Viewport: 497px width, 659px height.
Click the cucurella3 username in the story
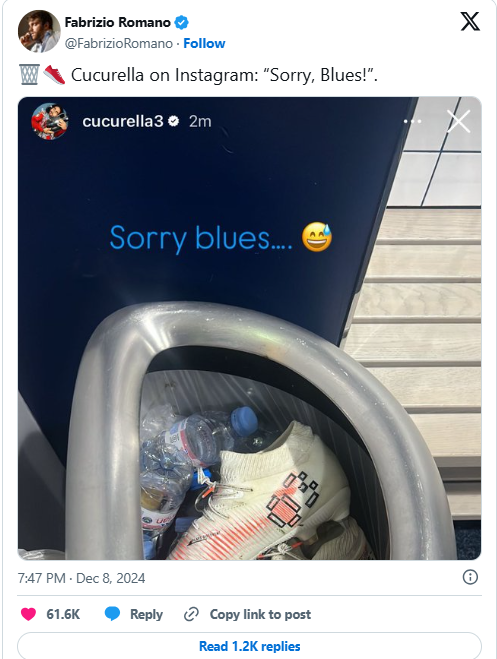tap(123, 121)
